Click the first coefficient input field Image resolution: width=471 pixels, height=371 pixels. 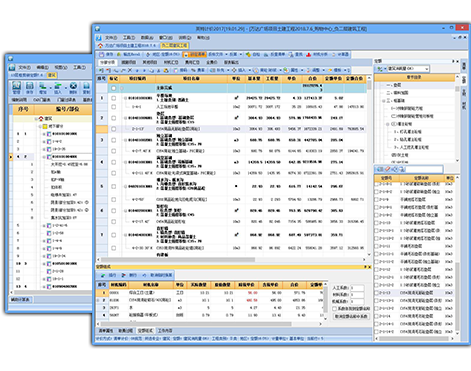point(357,287)
